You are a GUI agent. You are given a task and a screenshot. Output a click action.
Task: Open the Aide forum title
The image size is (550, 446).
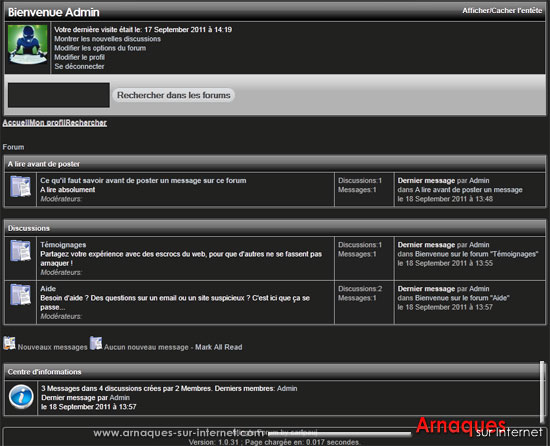click(48, 289)
